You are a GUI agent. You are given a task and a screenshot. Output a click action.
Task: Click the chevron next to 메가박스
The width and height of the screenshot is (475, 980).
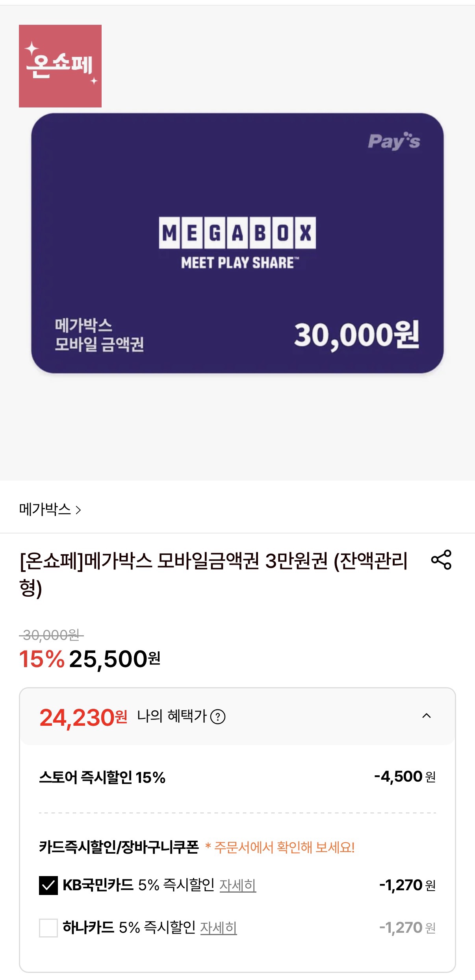pos(78,510)
